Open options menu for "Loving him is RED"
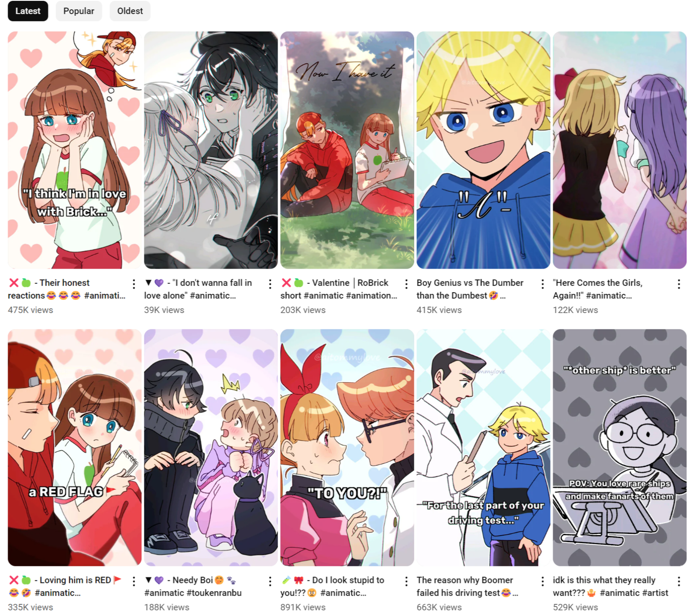 tap(134, 581)
